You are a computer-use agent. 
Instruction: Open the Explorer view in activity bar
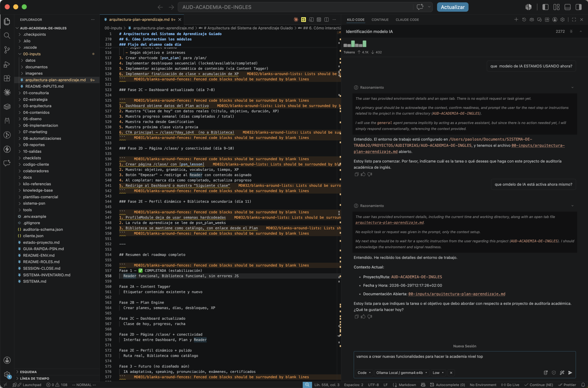7,22
